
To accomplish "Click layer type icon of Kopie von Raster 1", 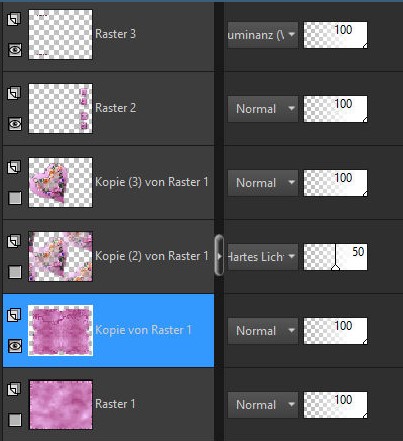I will point(14,315).
